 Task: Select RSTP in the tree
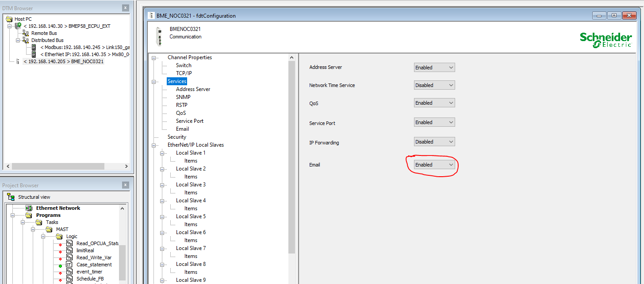click(181, 105)
